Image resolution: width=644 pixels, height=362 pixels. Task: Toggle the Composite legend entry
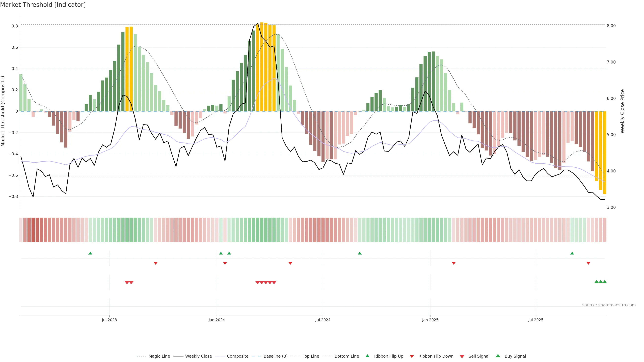click(x=237, y=356)
